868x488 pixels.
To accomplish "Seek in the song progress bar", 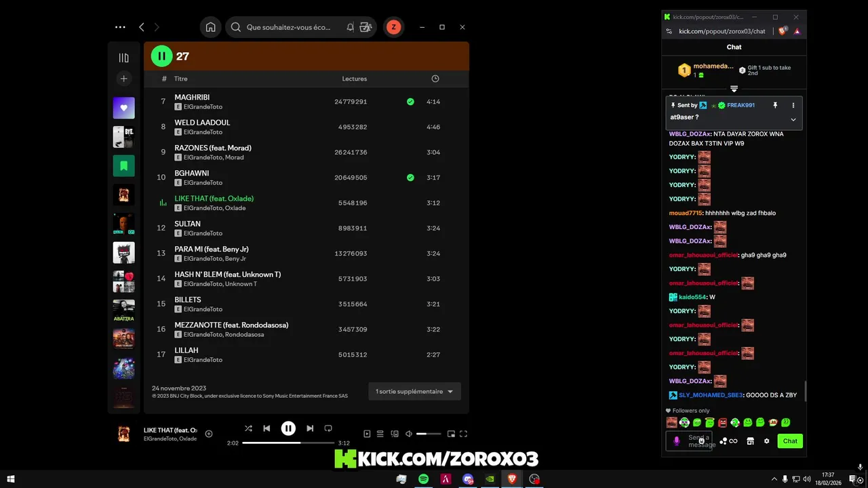I will (288, 443).
